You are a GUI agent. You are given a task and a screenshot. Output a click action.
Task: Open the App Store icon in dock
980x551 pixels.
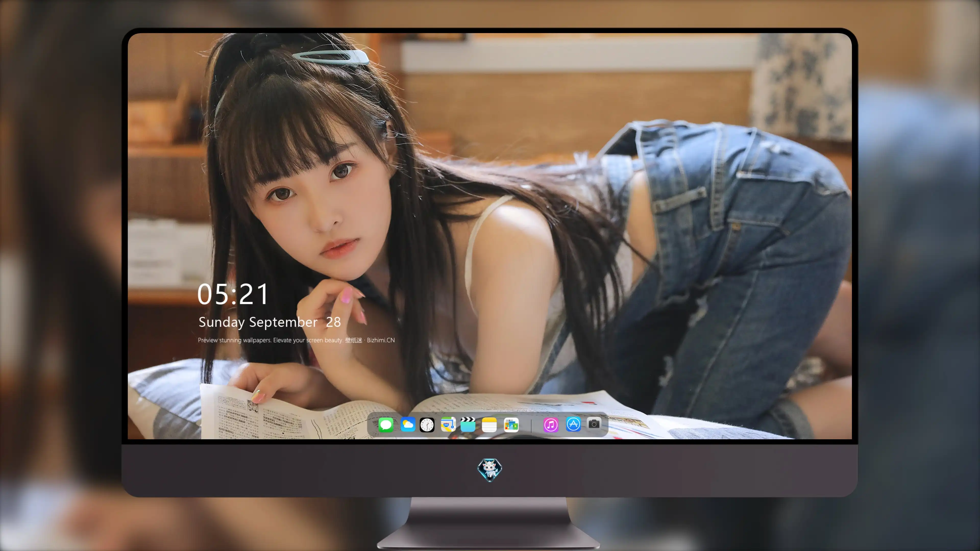point(573,424)
